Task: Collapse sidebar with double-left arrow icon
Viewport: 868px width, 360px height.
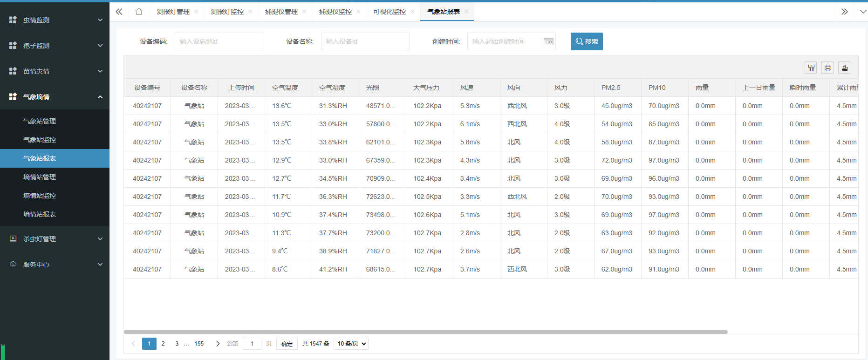Action: tap(119, 12)
